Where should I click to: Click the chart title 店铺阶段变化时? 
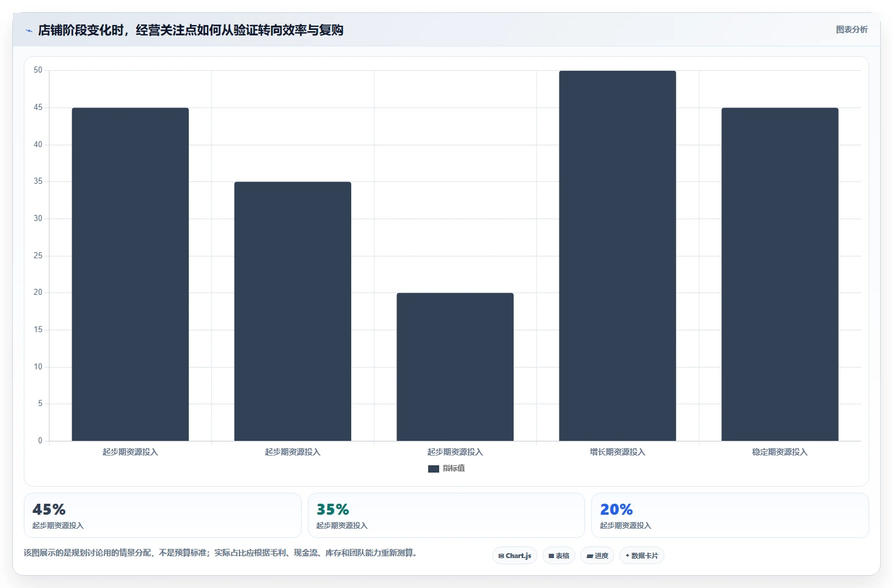tap(191, 30)
